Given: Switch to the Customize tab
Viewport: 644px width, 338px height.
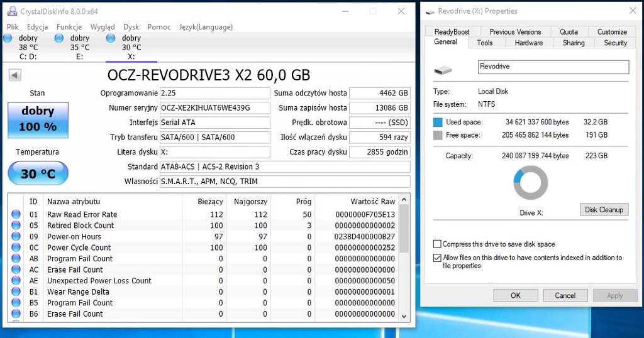Looking at the screenshot, I should coord(612,31).
